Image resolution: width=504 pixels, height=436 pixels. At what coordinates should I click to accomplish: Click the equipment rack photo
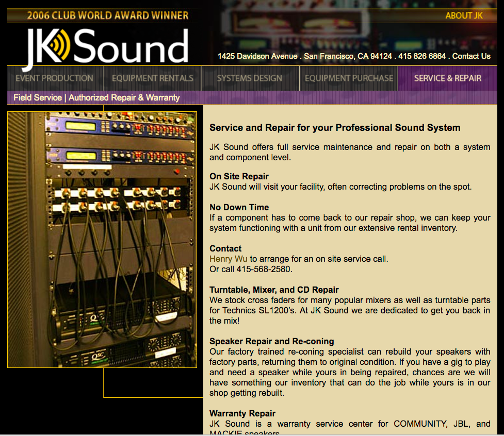102,240
